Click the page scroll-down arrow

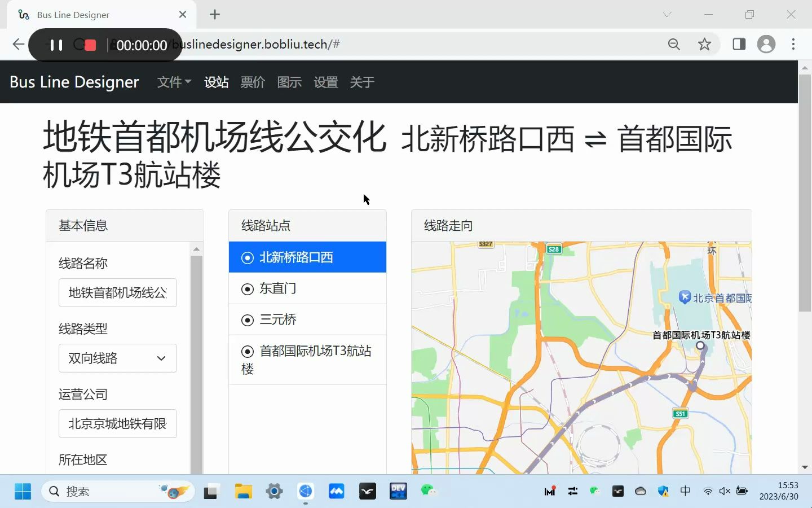point(805,467)
